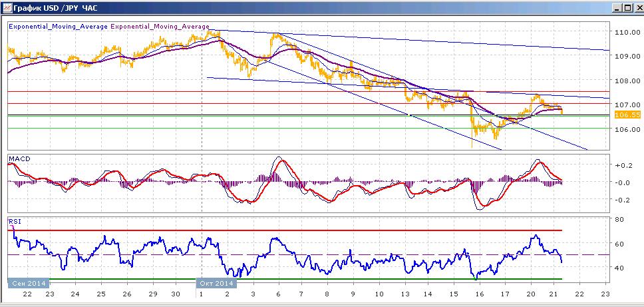Click the -0.2 MACD axis label
Viewport: 644px width, 307px height.
pyautogui.click(x=621, y=200)
